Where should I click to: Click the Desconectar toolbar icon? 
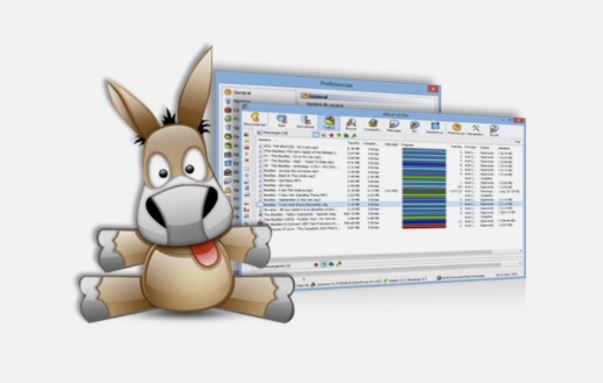(x=255, y=119)
